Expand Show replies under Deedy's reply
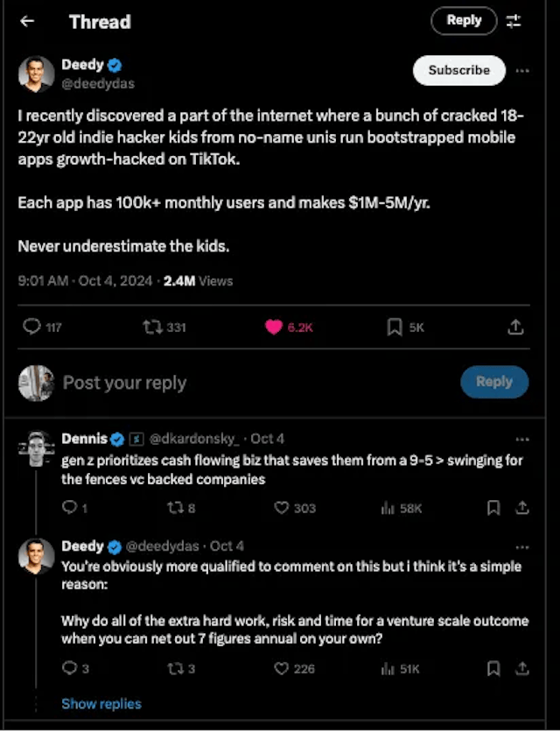The width and height of the screenshot is (560, 733). 101,703
